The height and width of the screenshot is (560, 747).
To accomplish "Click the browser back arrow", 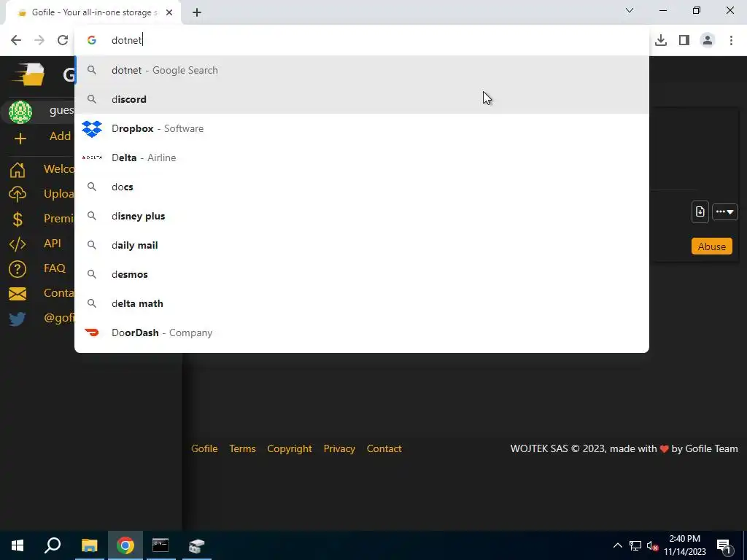I will [x=16, y=40].
